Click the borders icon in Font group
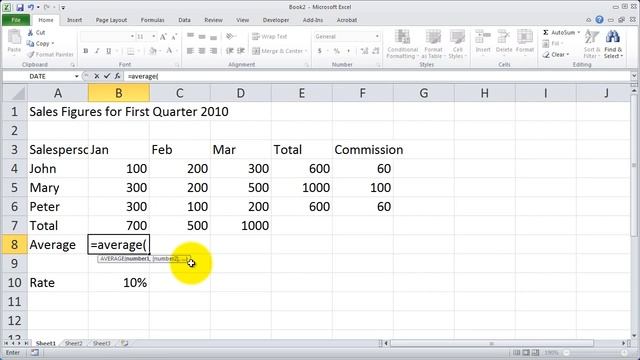Screen dimensions: 640x360 (x=131, y=51)
